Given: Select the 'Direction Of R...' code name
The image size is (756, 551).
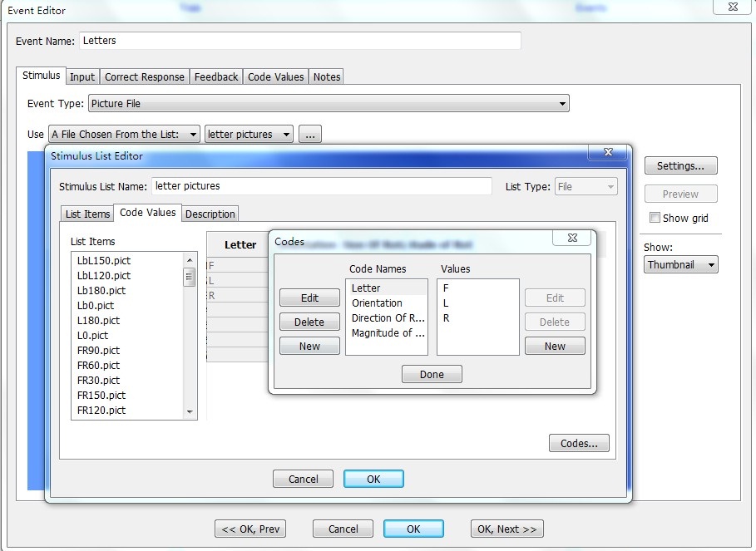Looking at the screenshot, I should click(387, 317).
